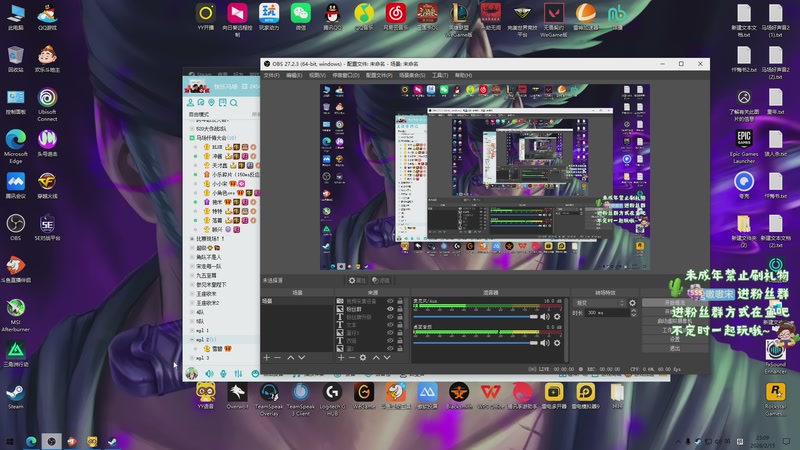
Task: Toggle visibility of 视频采集设备 source
Action: [390, 301]
